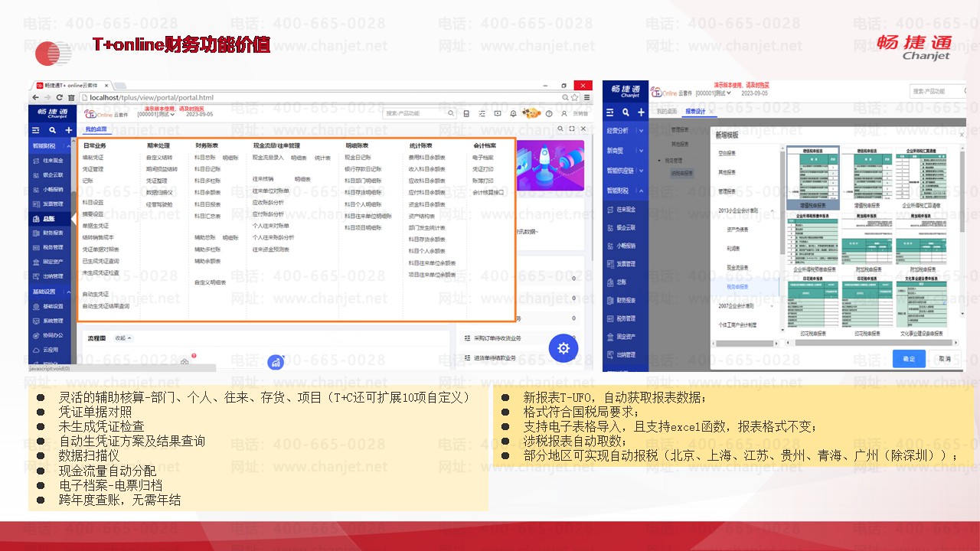Select 空白报表 in the template category list
The image size is (980, 551).
click(727, 153)
